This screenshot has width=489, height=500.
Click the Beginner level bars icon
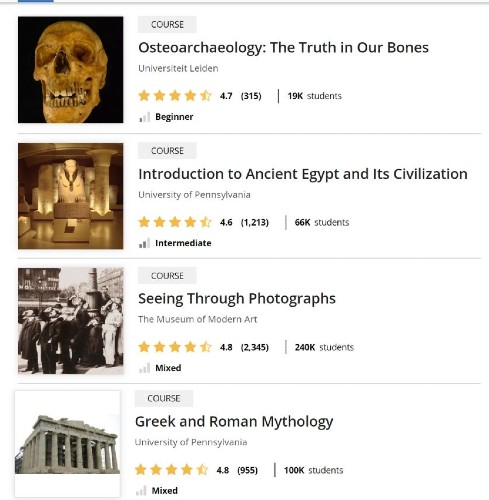coord(144,117)
